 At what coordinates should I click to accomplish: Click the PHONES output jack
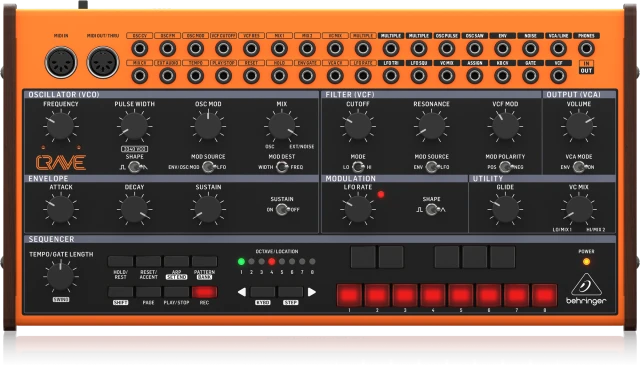point(586,49)
